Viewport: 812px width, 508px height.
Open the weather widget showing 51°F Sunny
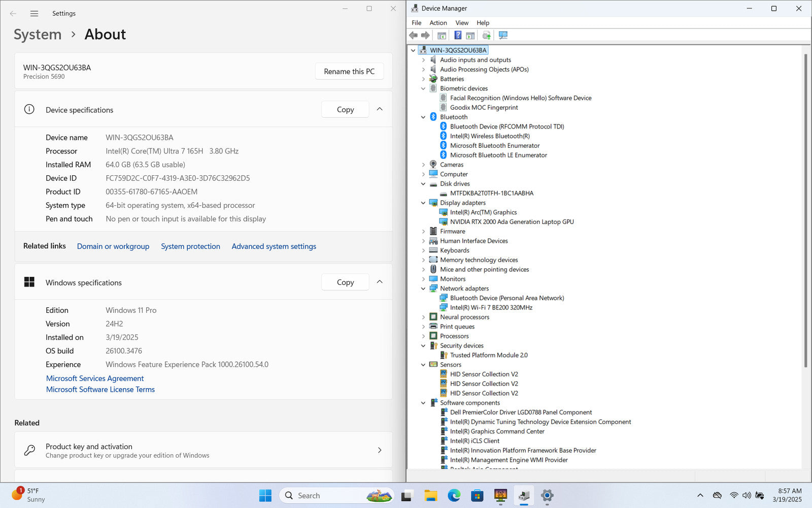pyautogui.click(x=29, y=495)
